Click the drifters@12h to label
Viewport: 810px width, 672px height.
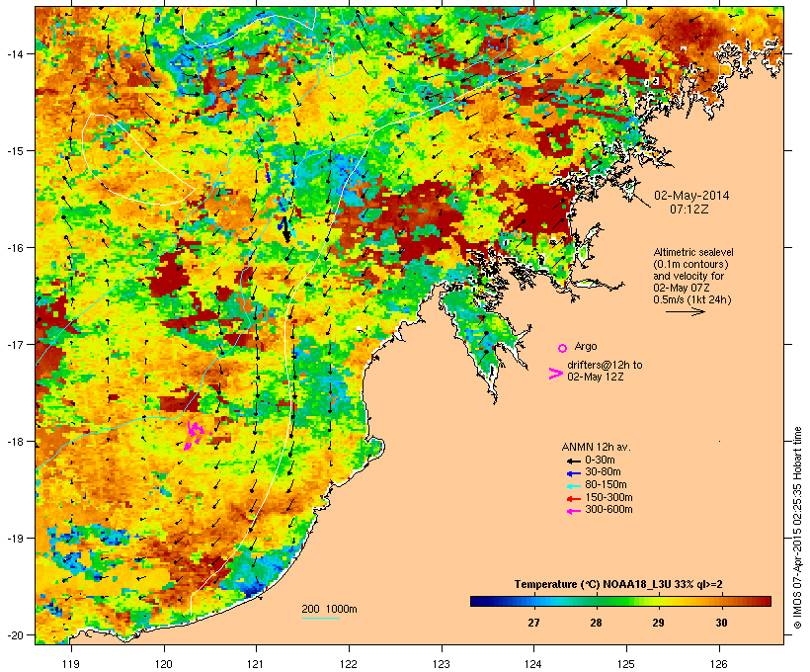click(x=605, y=365)
